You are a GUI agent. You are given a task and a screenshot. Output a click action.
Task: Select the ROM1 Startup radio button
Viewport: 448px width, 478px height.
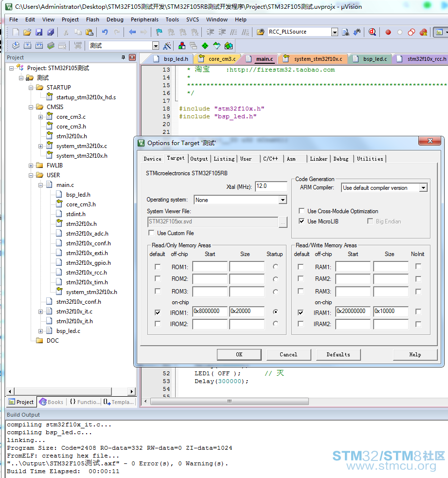click(x=276, y=267)
